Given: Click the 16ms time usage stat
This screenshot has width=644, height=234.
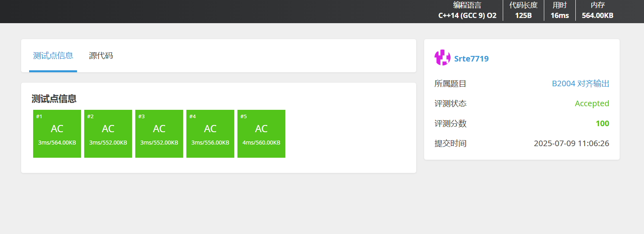Looking at the screenshot, I should 560,16.
